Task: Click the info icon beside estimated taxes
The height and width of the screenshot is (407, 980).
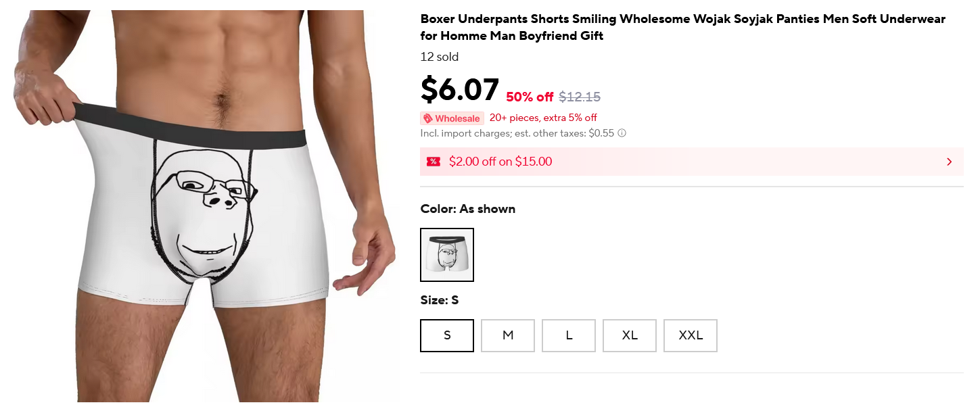Action: click(622, 133)
